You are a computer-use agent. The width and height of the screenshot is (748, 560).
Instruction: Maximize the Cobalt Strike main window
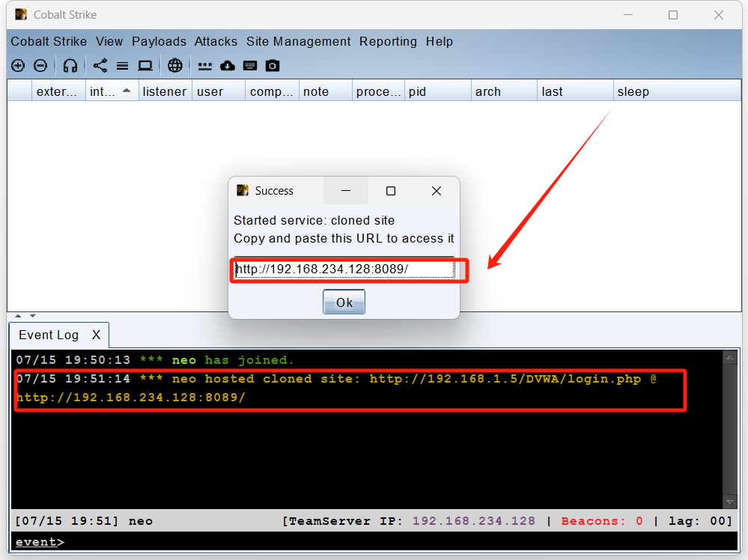click(673, 15)
